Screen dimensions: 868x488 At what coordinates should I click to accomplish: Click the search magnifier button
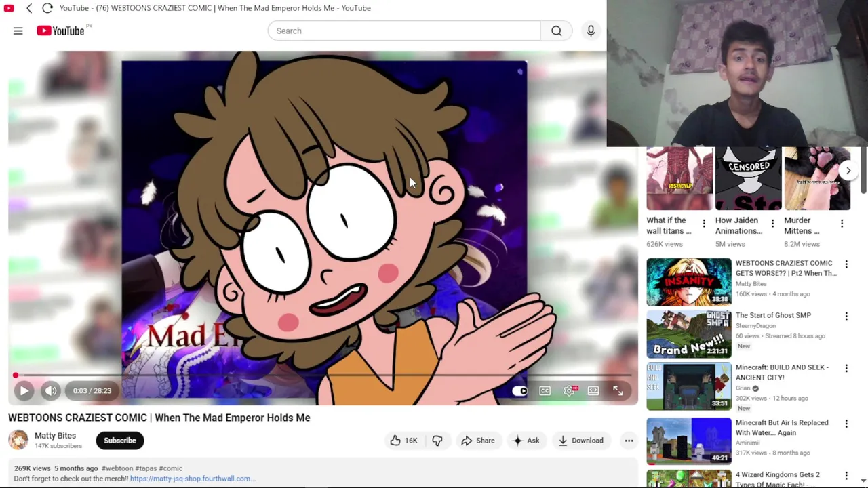(556, 30)
